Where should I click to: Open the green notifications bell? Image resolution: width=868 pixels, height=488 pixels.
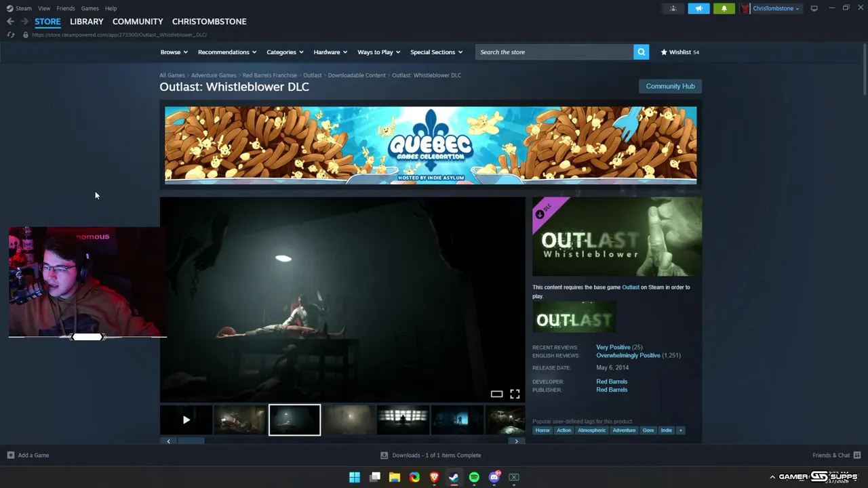point(724,8)
